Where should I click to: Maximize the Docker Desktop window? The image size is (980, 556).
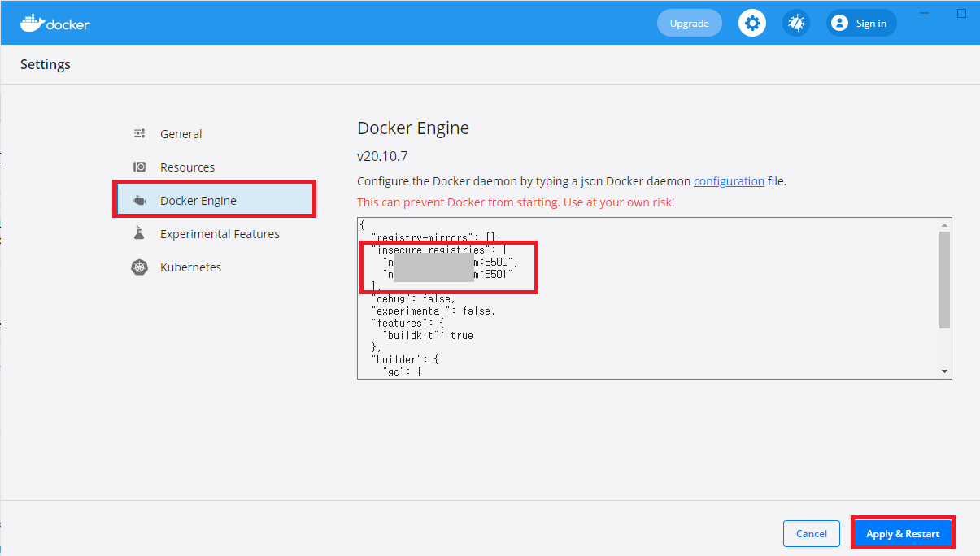coord(961,13)
